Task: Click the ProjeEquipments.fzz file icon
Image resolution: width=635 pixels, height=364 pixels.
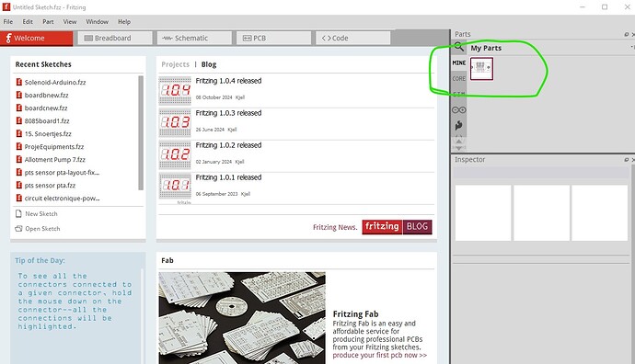Action: click(x=18, y=147)
